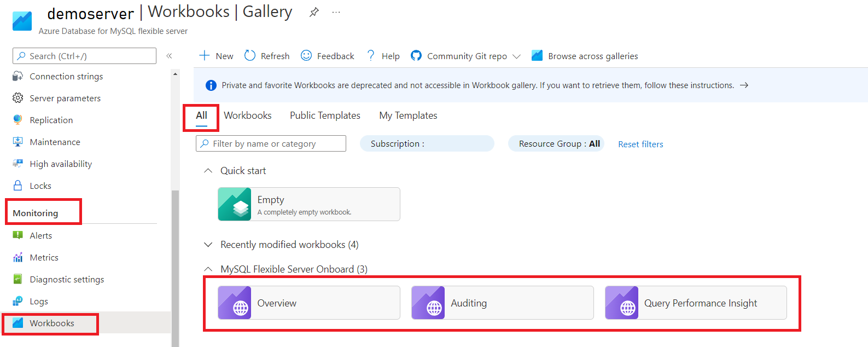Click the Refresh toolbar icon

point(250,56)
